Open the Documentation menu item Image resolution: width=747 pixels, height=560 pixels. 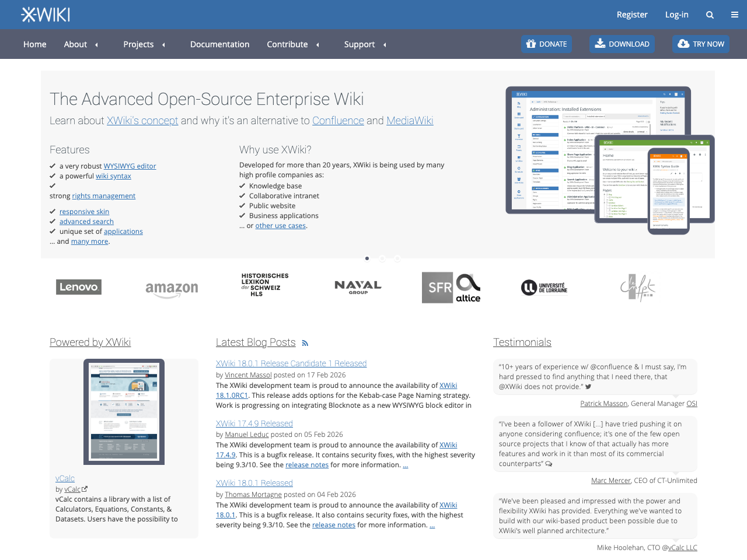[x=220, y=44]
